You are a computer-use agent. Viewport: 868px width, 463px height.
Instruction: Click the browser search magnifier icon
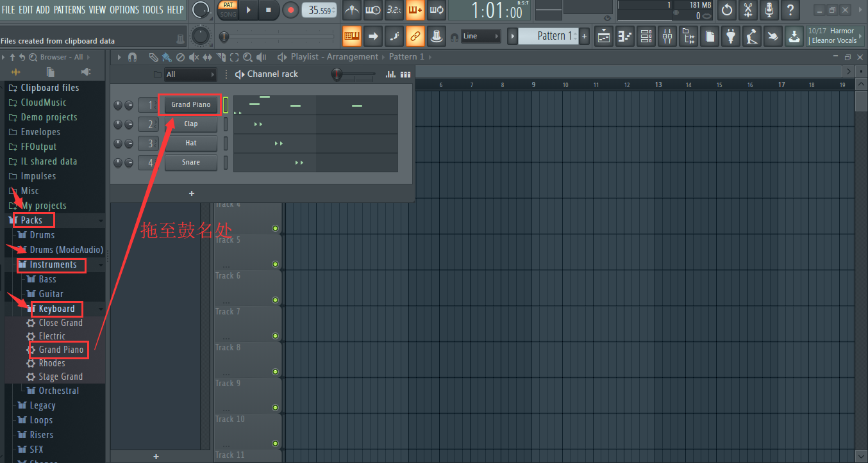33,57
